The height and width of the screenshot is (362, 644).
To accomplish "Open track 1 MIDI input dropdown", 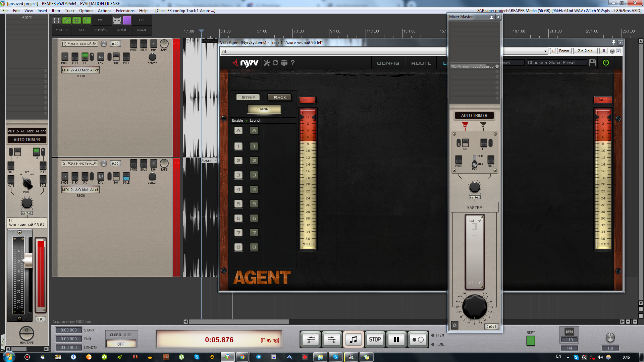I will point(80,70).
